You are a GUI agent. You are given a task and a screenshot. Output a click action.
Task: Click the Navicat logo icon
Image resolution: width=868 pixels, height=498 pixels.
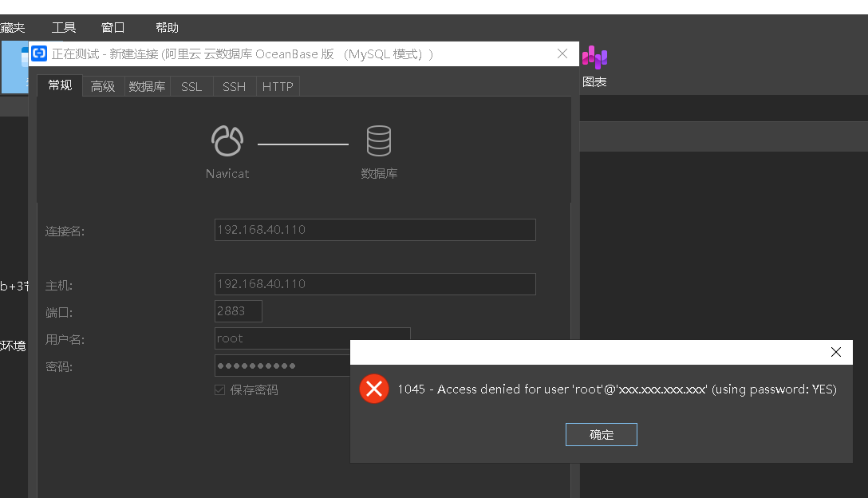(x=227, y=141)
